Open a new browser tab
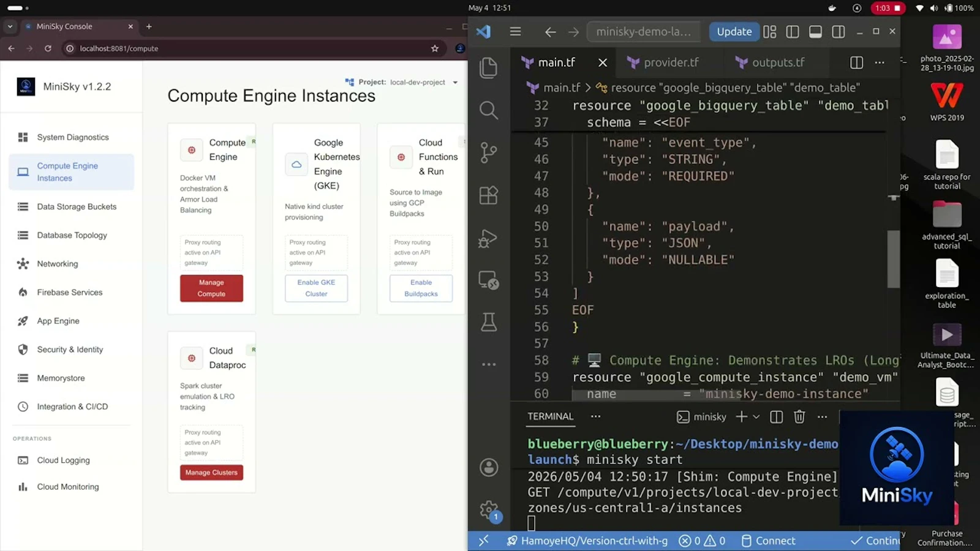Screen dimensions: 980x551 pyautogui.click(x=149, y=26)
